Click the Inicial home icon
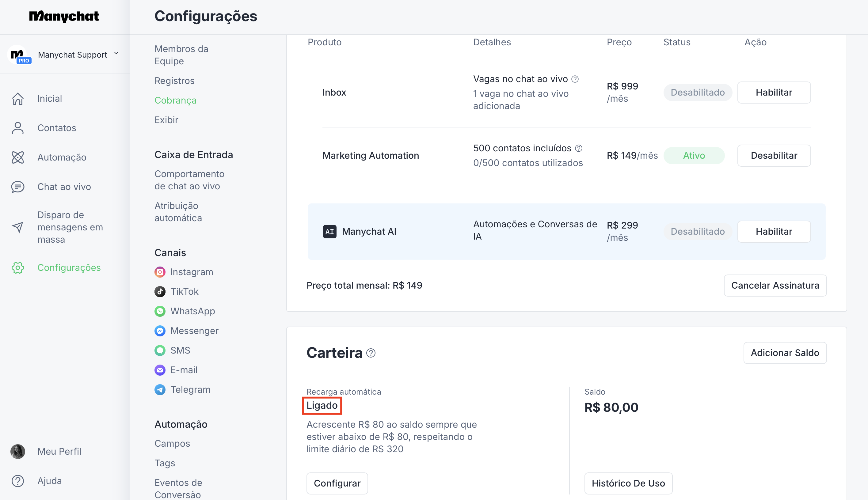Image resolution: width=868 pixels, height=500 pixels. pyautogui.click(x=18, y=99)
